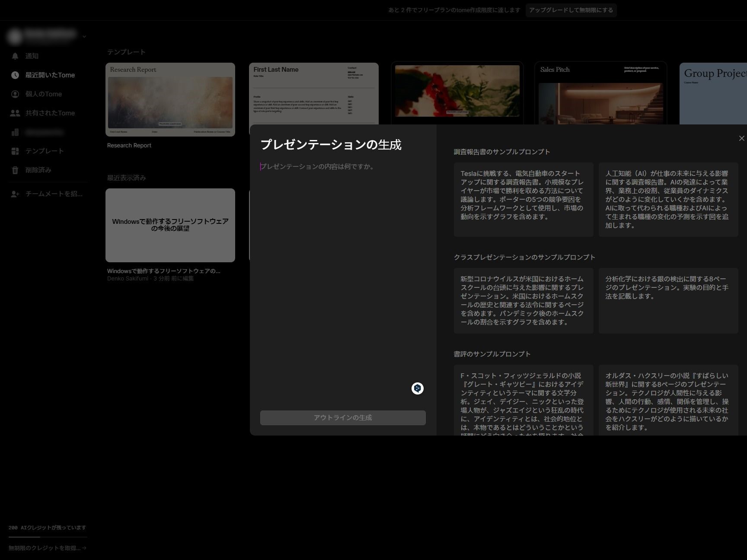Select the Tesla EV startup sample prompt card
This screenshot has width=747, height=560.
tap(523, 199)
